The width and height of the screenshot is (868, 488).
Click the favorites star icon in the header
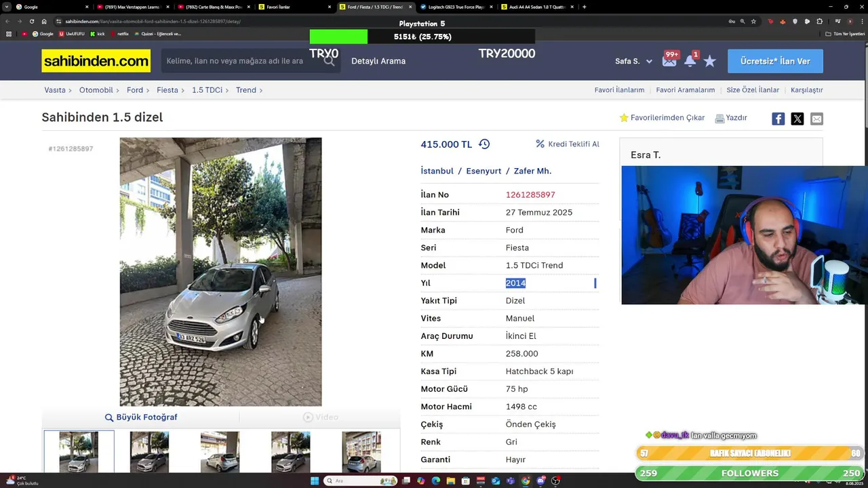[710, 61]
